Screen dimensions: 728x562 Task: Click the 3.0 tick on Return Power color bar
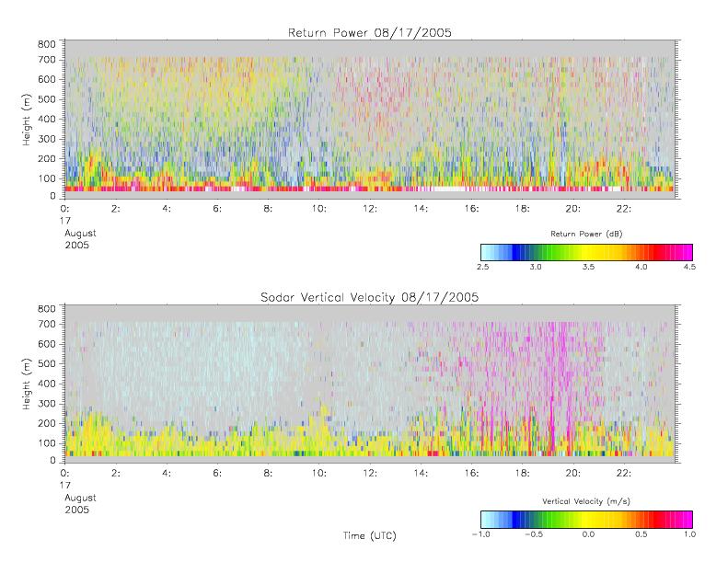tap(536, 267)
